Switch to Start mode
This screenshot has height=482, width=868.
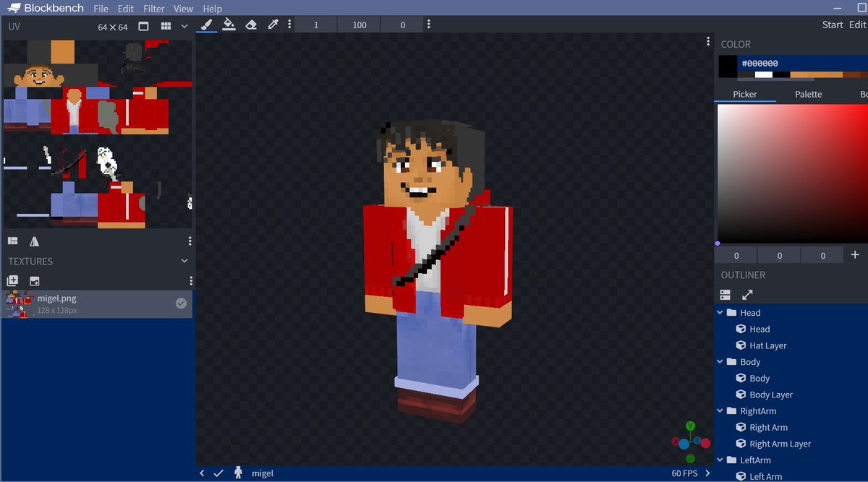[833, 25]
